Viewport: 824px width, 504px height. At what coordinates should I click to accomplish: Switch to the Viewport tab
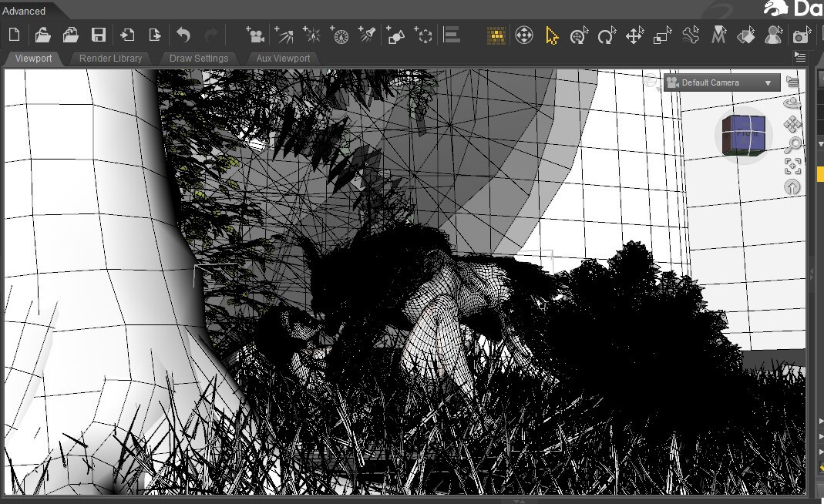pyautogui.click(x=33, y=59)
